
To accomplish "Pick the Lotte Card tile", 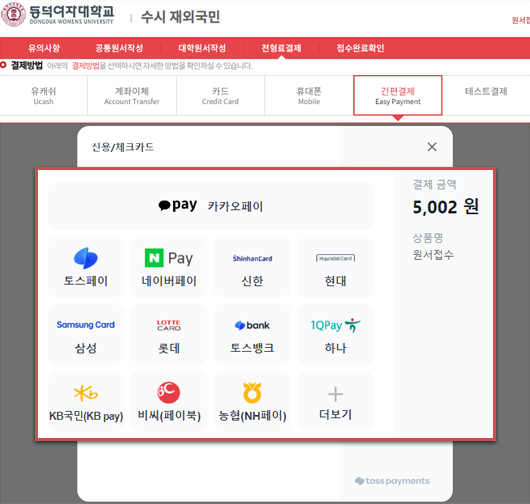I will tap(169, 334).
